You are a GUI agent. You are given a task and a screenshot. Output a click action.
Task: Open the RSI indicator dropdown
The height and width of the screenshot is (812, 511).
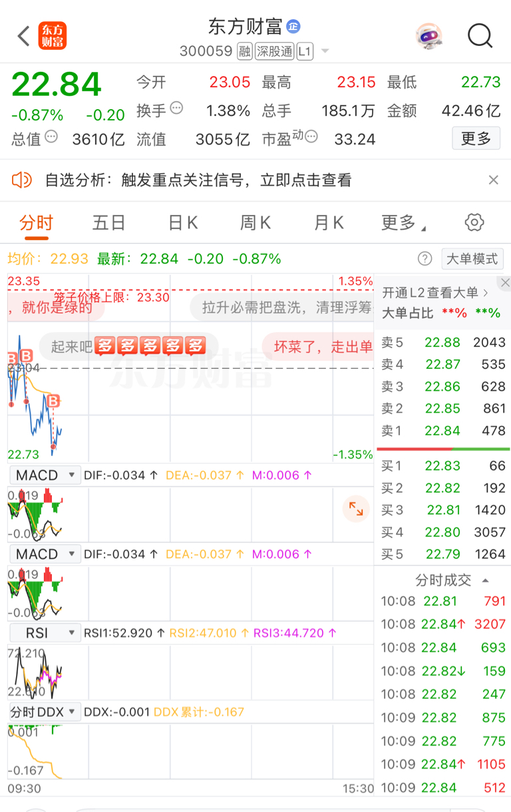pyautogui.click(x=45, y=633)
